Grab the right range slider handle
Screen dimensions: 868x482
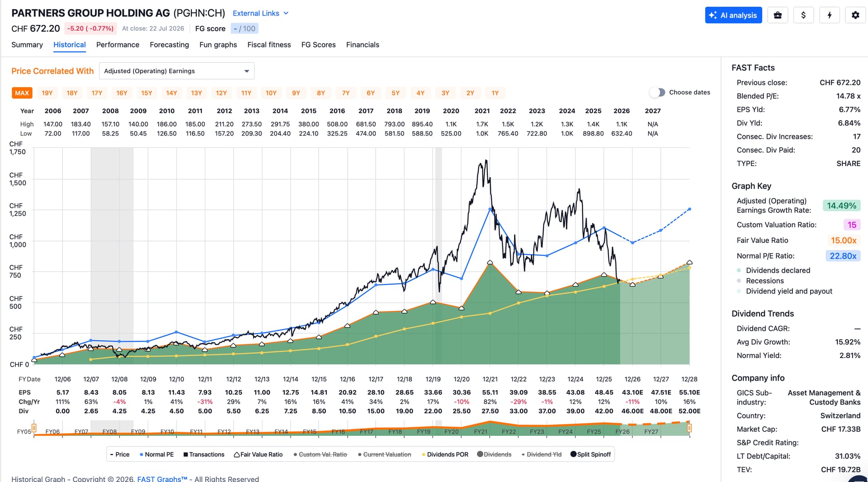(689, 428)
